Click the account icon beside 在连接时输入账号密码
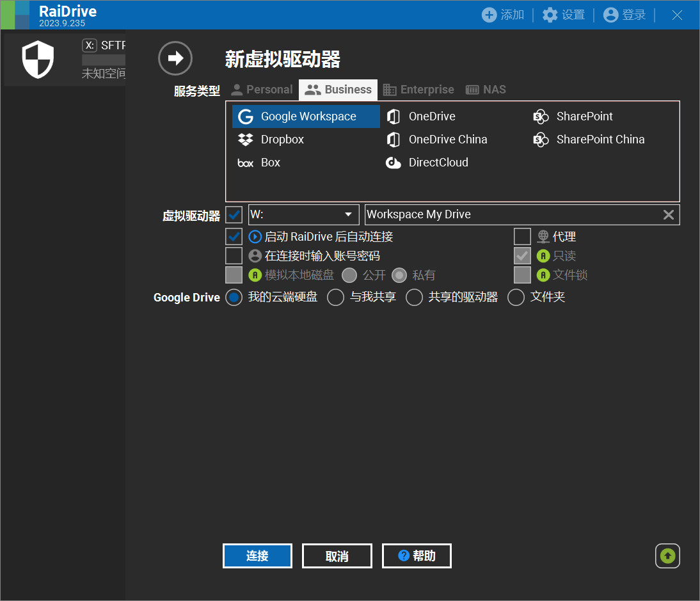 [x=255, y=256]
